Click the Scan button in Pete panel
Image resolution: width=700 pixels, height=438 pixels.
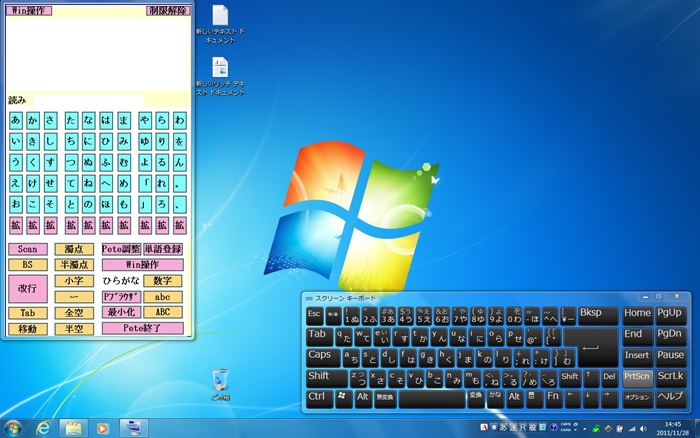click(x=28, y=249)
